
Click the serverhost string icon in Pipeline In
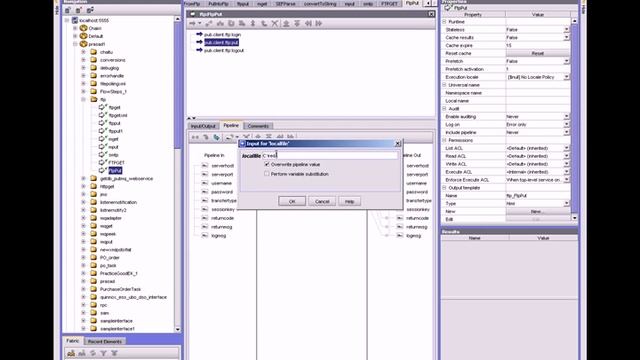[x=205, y=166]
